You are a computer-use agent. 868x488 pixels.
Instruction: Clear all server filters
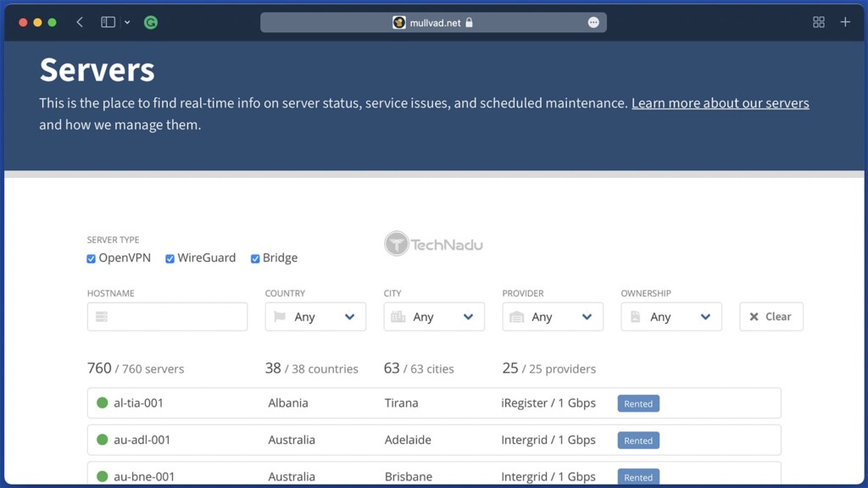771,317
